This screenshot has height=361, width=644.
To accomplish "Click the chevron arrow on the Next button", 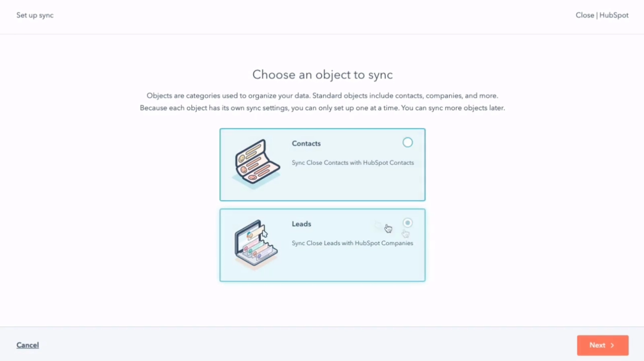I will [612, 345].
